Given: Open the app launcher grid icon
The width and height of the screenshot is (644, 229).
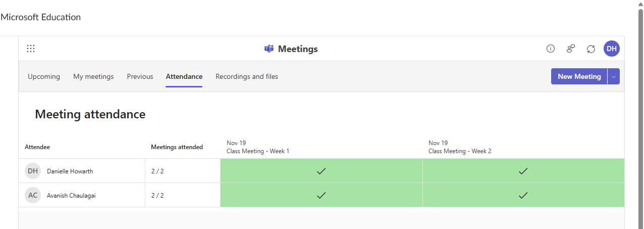Looking at the screenshot, I should click(x=31, y=49).
